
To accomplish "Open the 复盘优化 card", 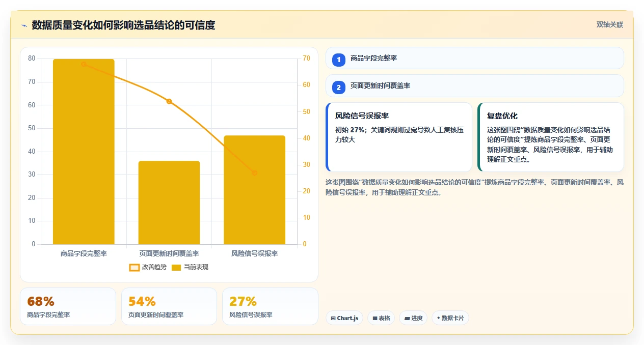I will tap(551, 137).
